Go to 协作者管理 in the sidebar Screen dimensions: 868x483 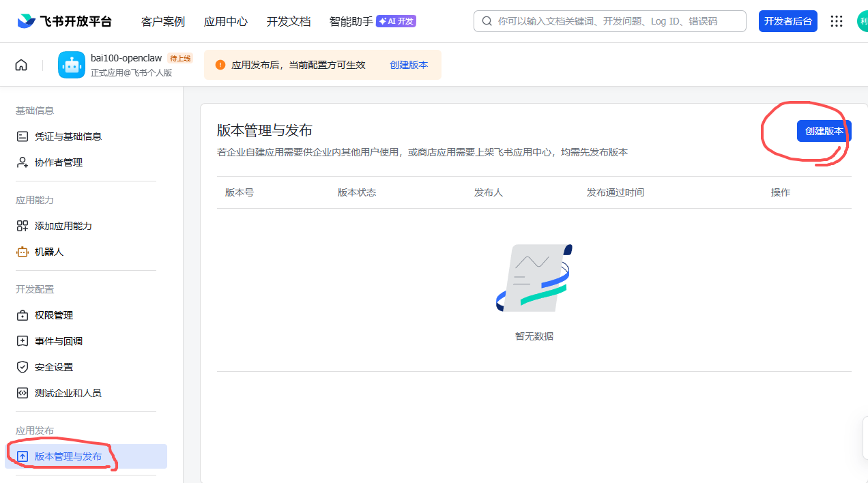click(58, 162)
